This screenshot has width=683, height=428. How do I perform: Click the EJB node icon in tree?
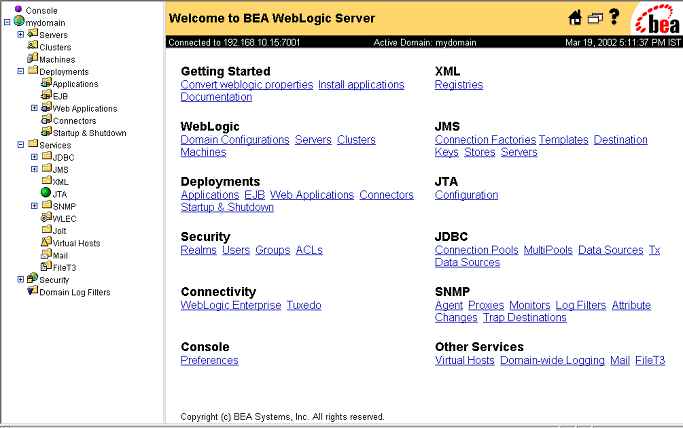click(x=46, y=94)
